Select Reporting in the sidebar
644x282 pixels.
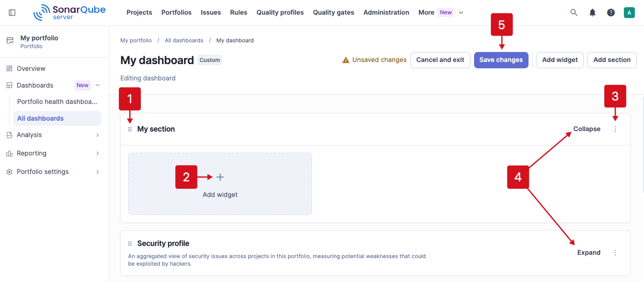pos(31,153)
